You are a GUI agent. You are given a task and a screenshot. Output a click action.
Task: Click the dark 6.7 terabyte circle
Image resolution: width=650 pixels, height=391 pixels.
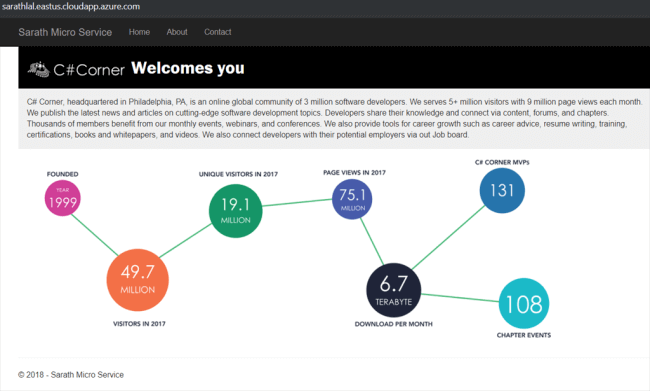pyautogui.click(x=394, y=290)
